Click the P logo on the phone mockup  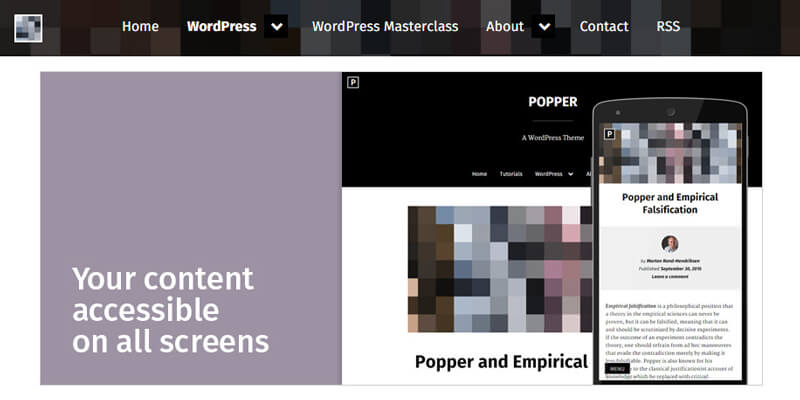pos(610,134)
